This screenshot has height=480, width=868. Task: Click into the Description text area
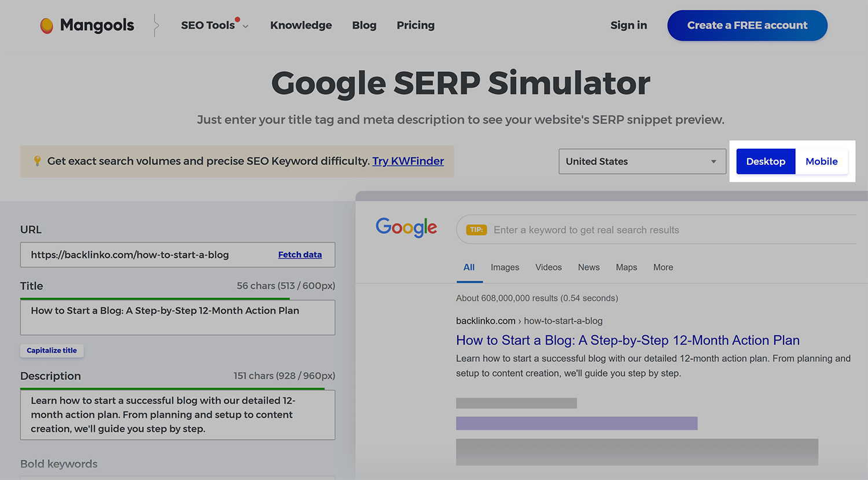[x=178, y=415]
